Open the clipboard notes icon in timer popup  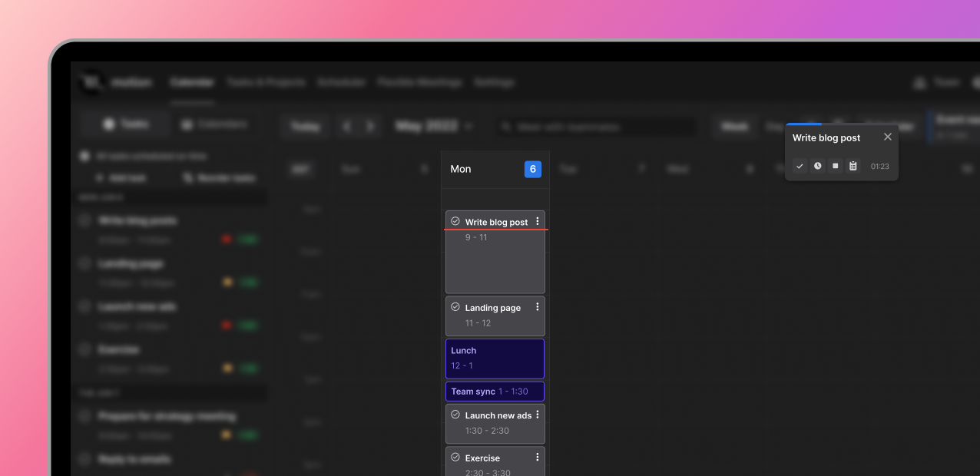click(x=853, y=166)
